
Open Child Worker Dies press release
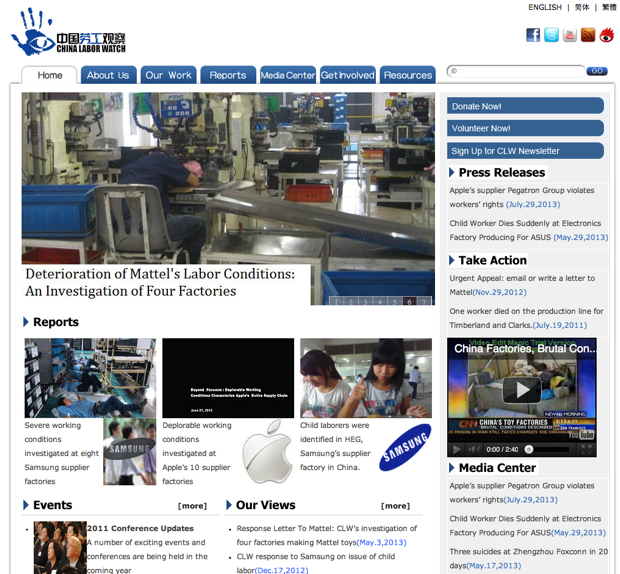[x=529, y=230]
